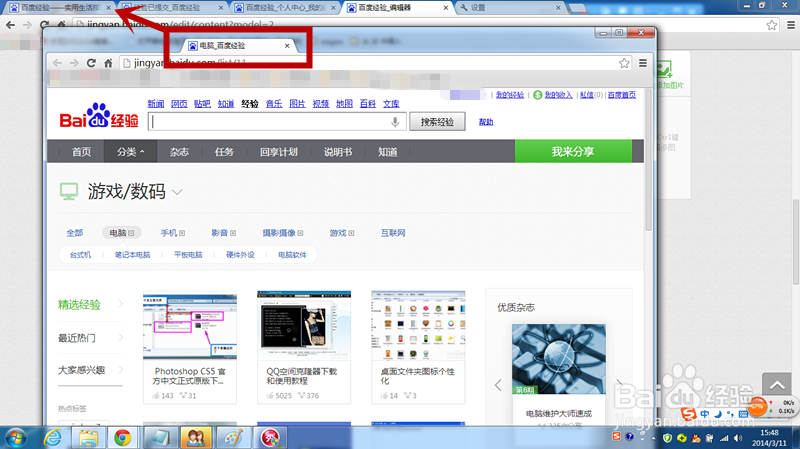This screenshot has width=800, height=449.
Task: Click the back-to-top arrow button
Action: click(777, 385)
